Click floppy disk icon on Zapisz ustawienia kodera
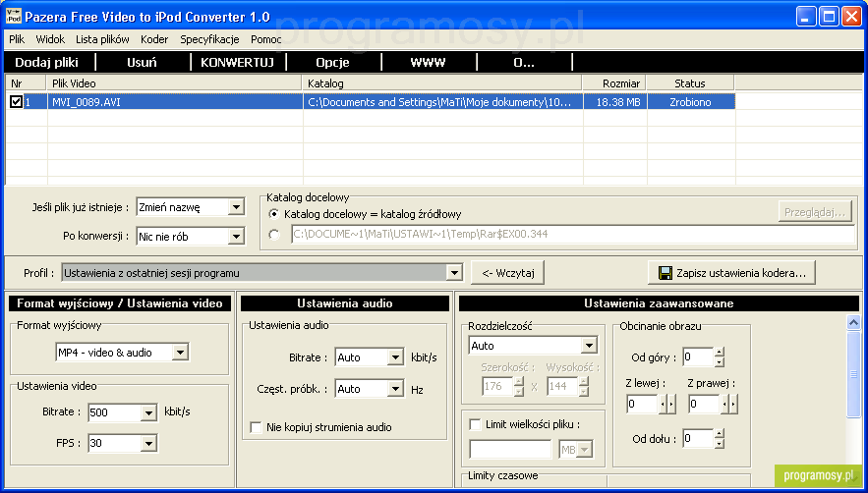 point(665,273)
